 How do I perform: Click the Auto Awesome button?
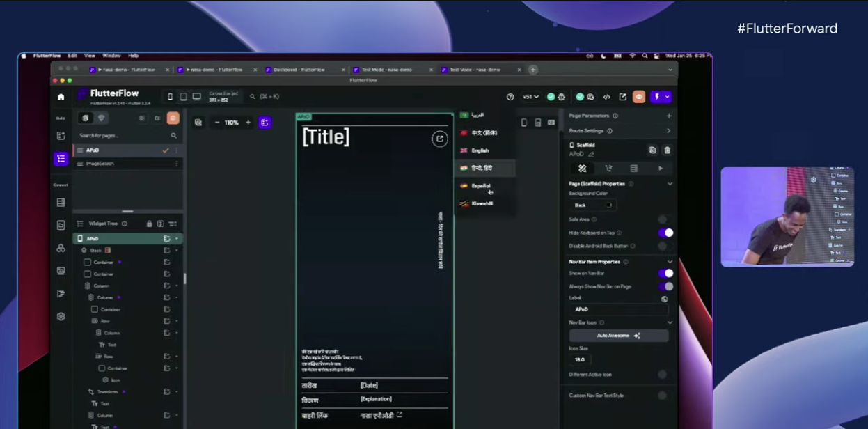(619, 336)
